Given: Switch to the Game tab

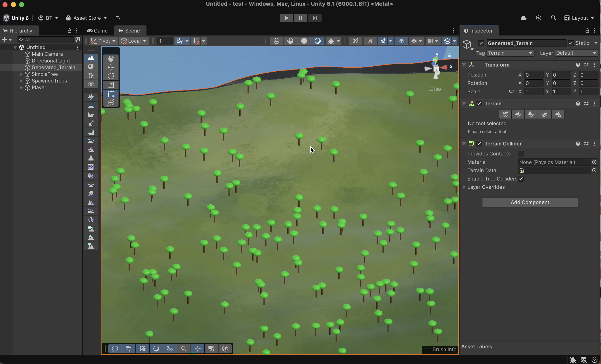Looking at the screenshot, I should (x=97, y=31).
